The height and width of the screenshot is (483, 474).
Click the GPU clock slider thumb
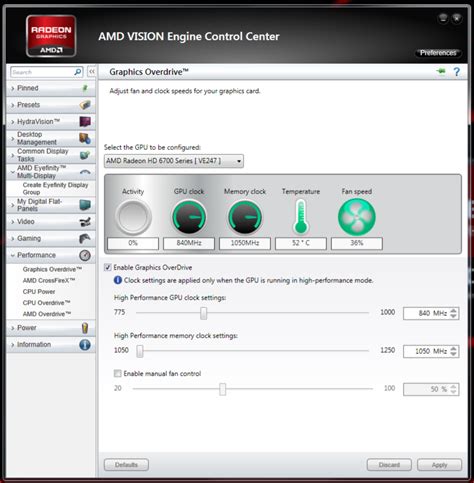point(203,313)
